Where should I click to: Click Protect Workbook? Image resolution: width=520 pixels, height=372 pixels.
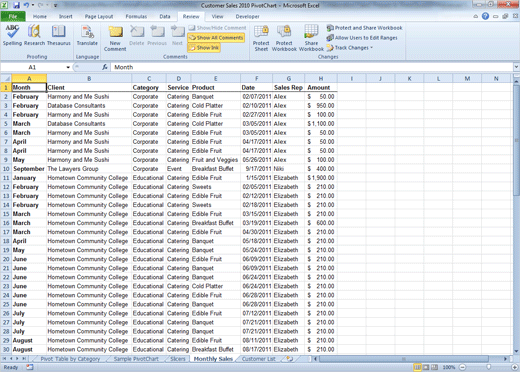(284, 38)
